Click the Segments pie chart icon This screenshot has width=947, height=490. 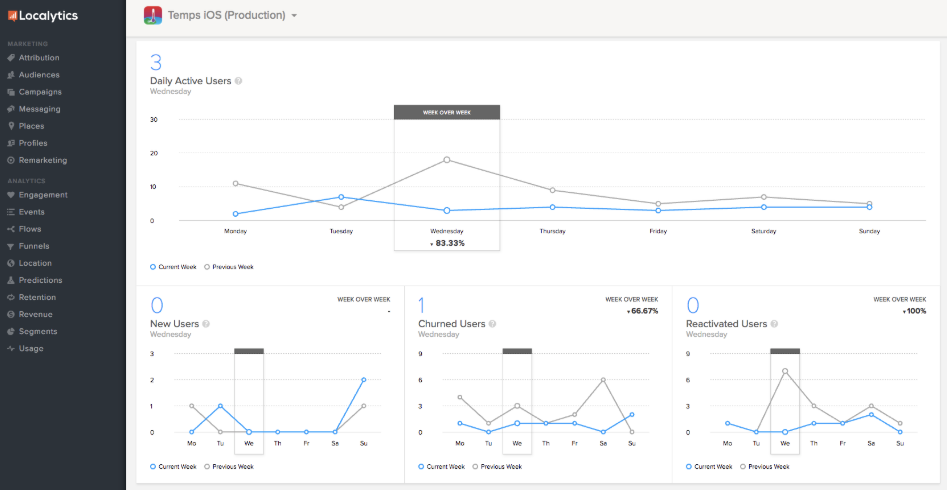[10, 332]
